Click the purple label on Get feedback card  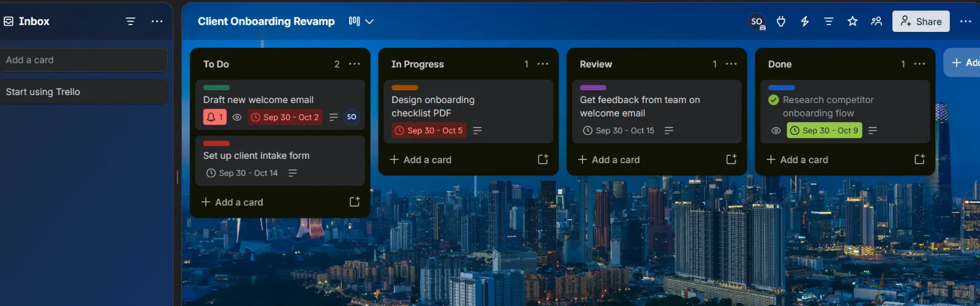click(x=593, y=88)
